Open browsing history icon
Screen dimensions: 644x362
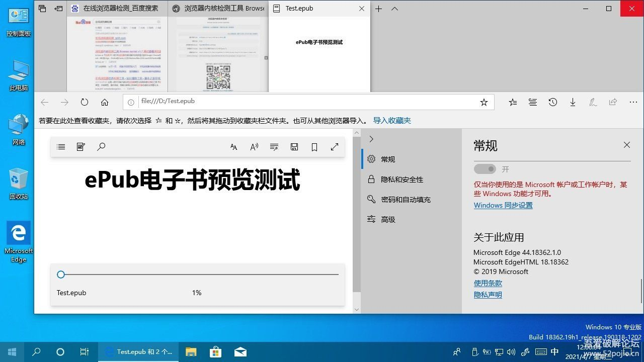[553, 102]
